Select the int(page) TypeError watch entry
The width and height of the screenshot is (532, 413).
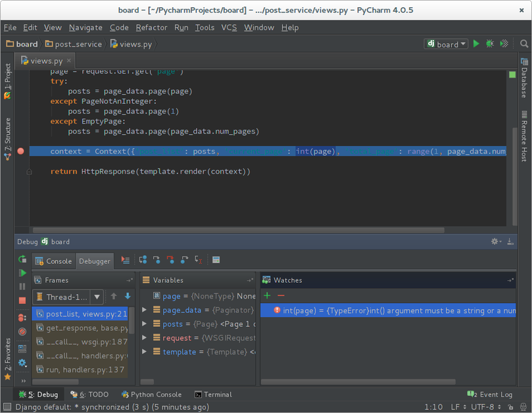click(388, 310)
